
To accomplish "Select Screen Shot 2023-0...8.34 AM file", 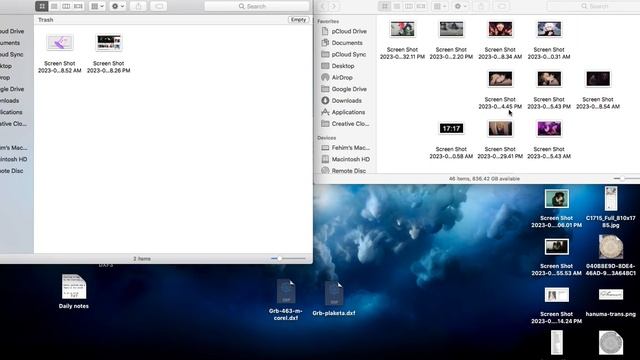I will (500, 40).
